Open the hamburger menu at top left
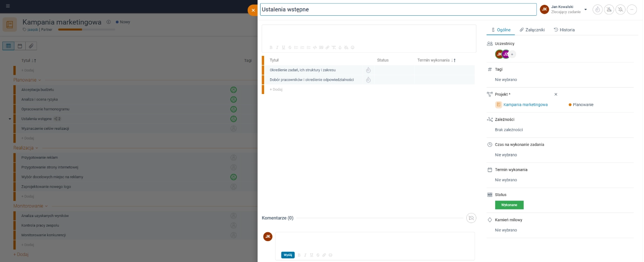This screenshot has width=644, height=262. click(8, 6)
